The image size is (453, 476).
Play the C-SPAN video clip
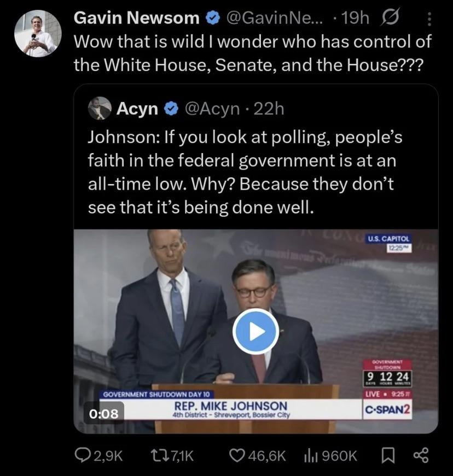point(256,331)
